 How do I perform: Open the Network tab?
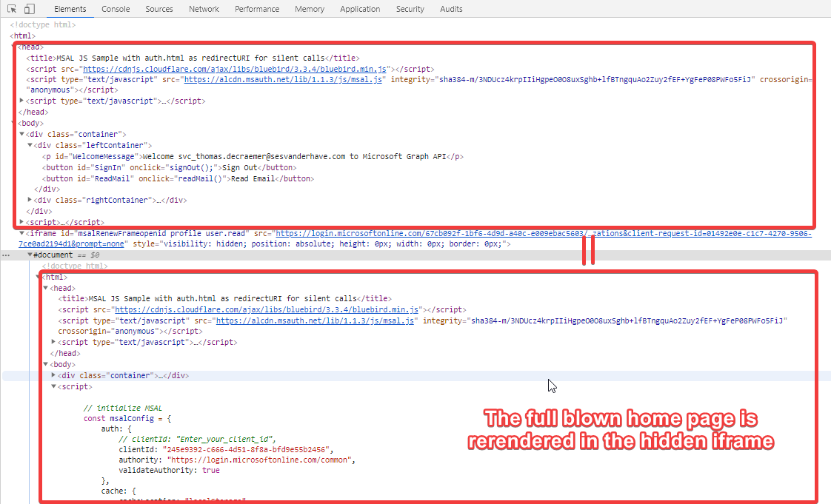204,9
